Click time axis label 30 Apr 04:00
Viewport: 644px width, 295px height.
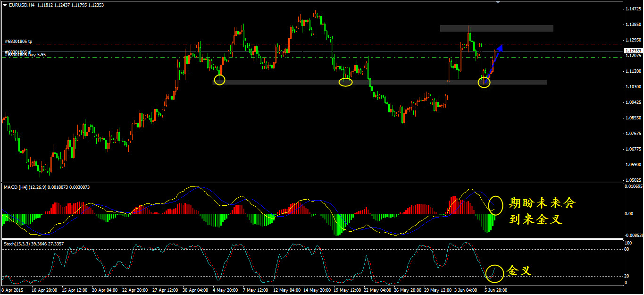click(196, 289)
